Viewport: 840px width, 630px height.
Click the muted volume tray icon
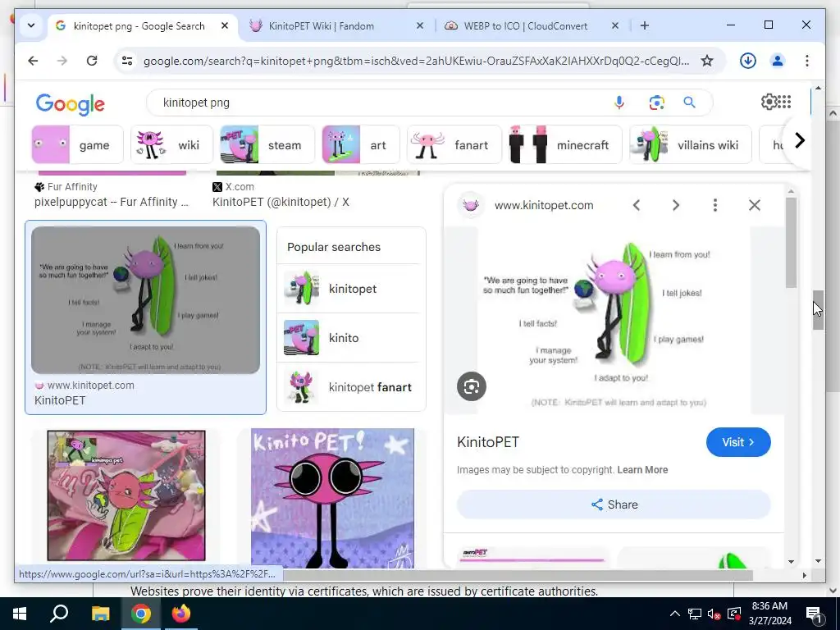tap(714, 614)
